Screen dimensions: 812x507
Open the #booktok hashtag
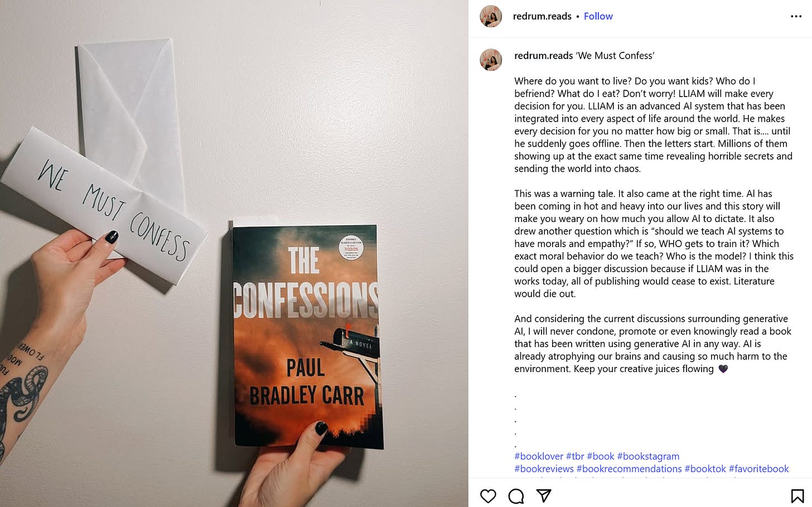705,469
